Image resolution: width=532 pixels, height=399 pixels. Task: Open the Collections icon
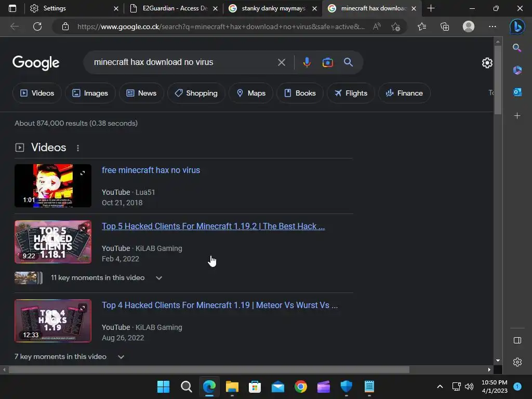[x=445, y=26]
